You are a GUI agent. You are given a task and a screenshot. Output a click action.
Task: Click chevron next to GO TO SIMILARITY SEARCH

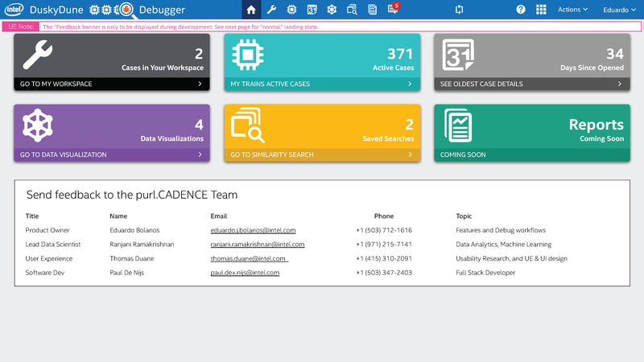(x=410, y=154)
